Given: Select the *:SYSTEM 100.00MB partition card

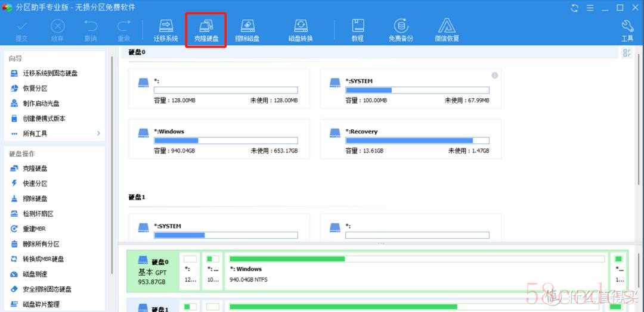Looking at the screenshot, I should [411, 89].
